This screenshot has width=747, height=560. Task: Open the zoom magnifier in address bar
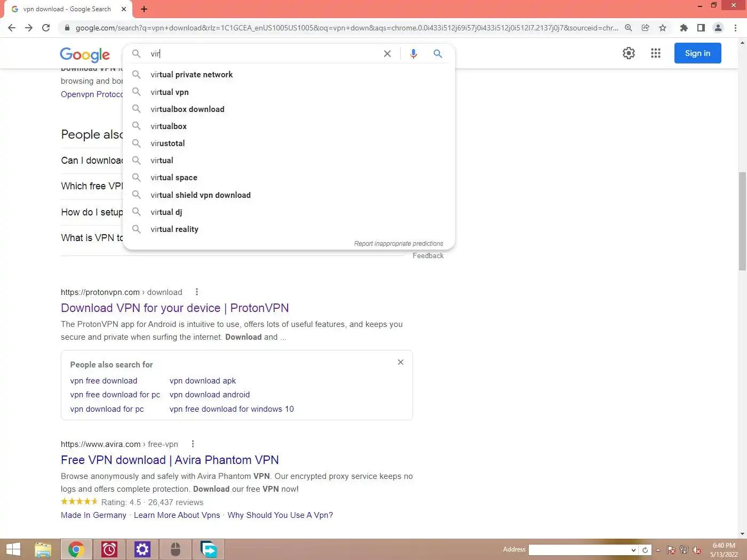(629, 28)
